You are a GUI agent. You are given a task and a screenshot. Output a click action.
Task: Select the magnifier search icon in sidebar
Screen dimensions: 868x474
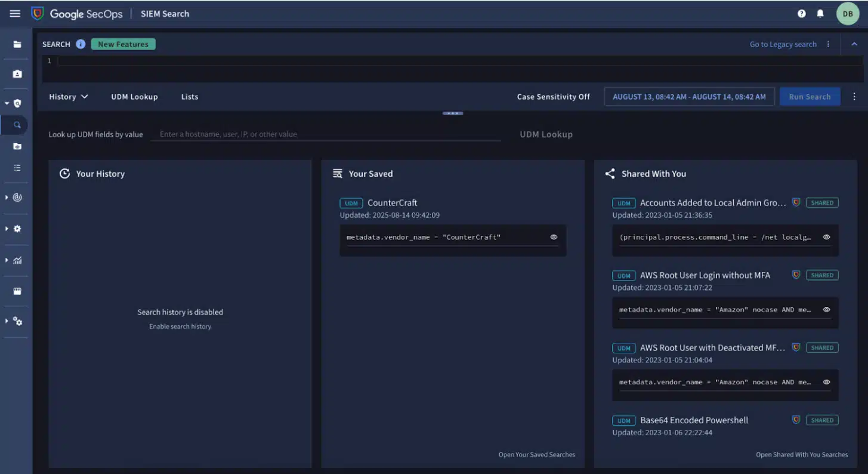[17, 125]
